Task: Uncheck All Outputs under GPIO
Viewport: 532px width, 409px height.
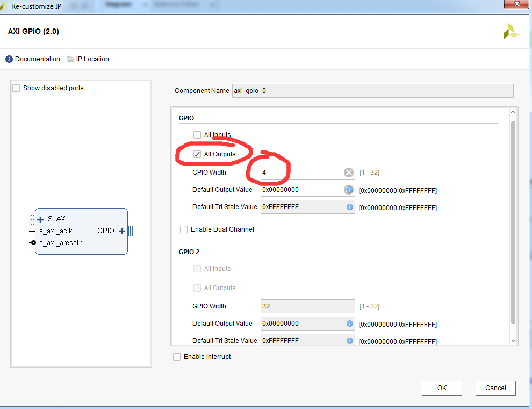Action: (197, 154)
